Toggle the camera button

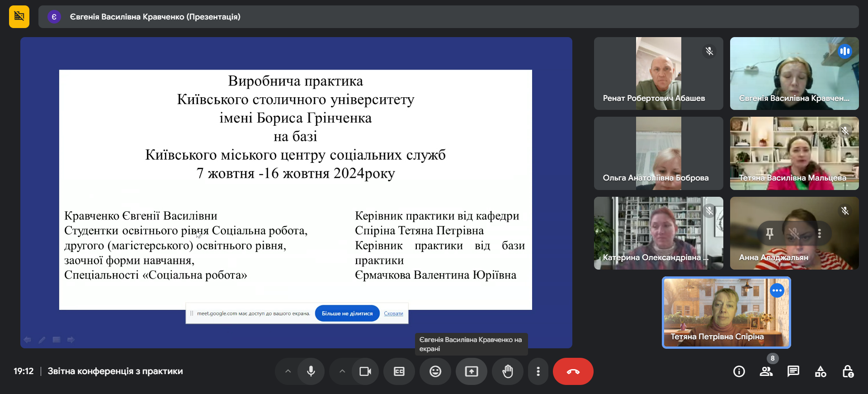click(365, 371)
